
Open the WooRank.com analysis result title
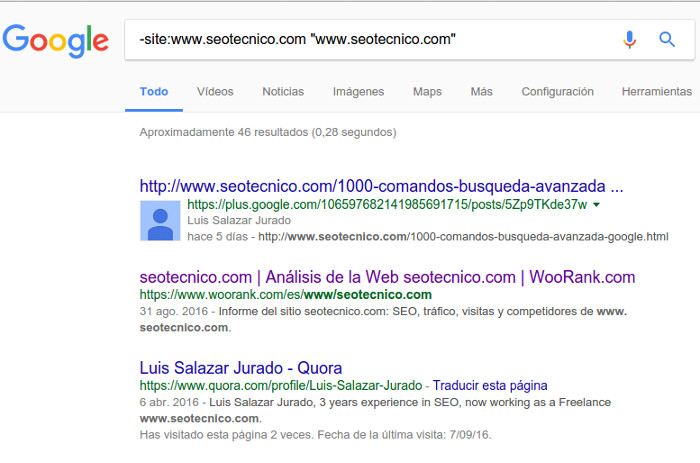click(x=387, y=277)
